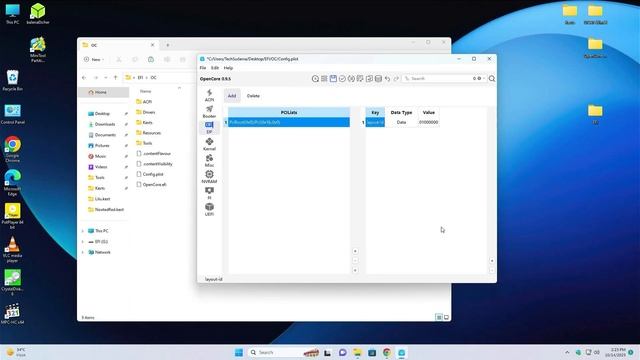Click EFI in File Explorer breadcrumb
640x360 pixels.
coord(140,78)
